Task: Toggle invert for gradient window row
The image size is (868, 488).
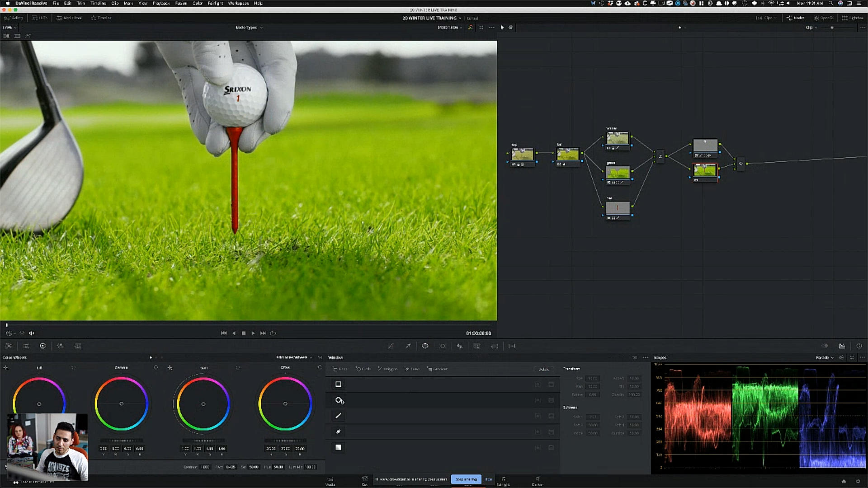Action: coord(551,448)
